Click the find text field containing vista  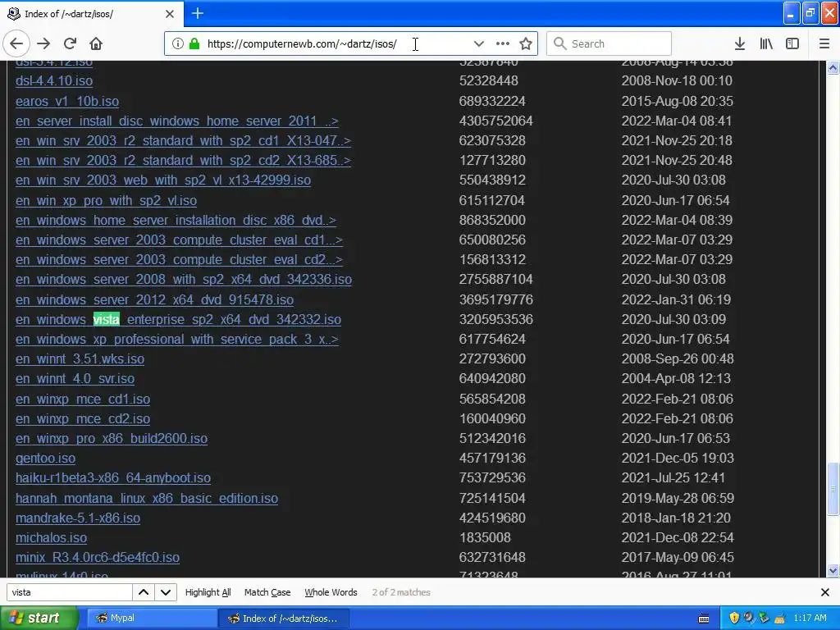[69, 592]
